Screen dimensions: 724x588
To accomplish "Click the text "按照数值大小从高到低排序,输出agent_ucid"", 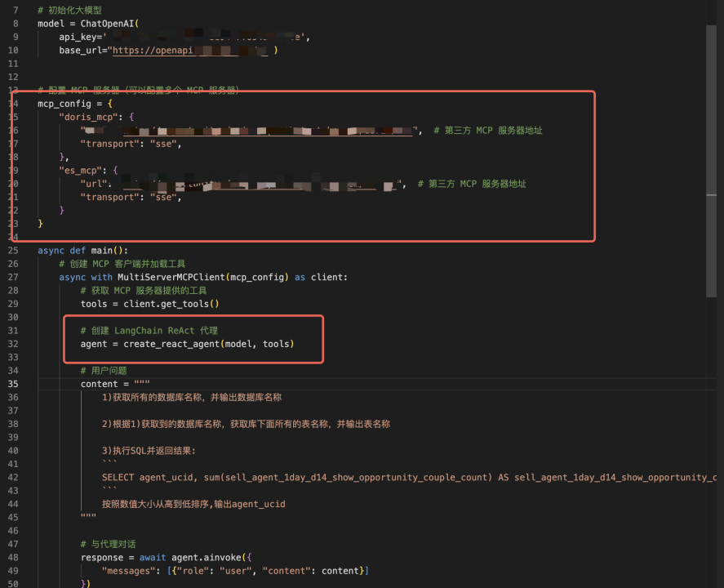I will pos(193,504).
